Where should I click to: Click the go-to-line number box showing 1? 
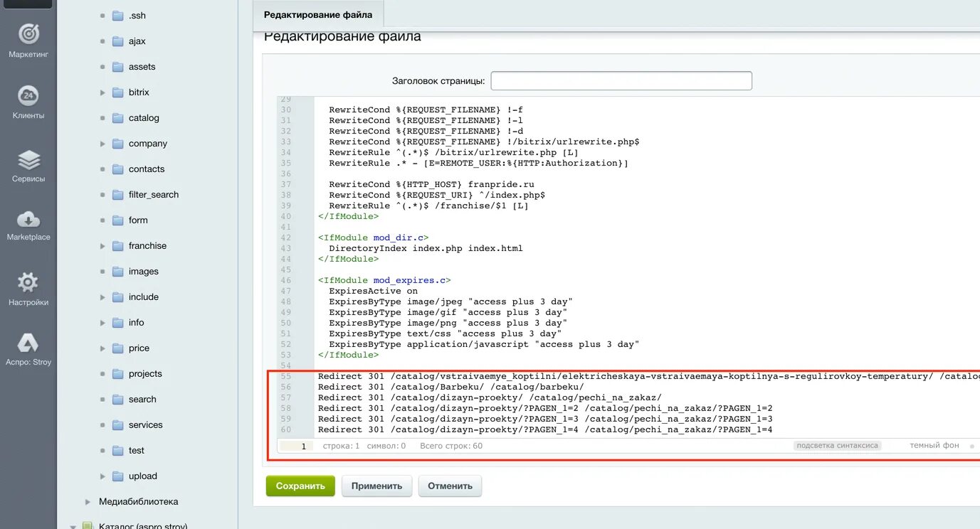pyautogui.click(x=297, y=446)
